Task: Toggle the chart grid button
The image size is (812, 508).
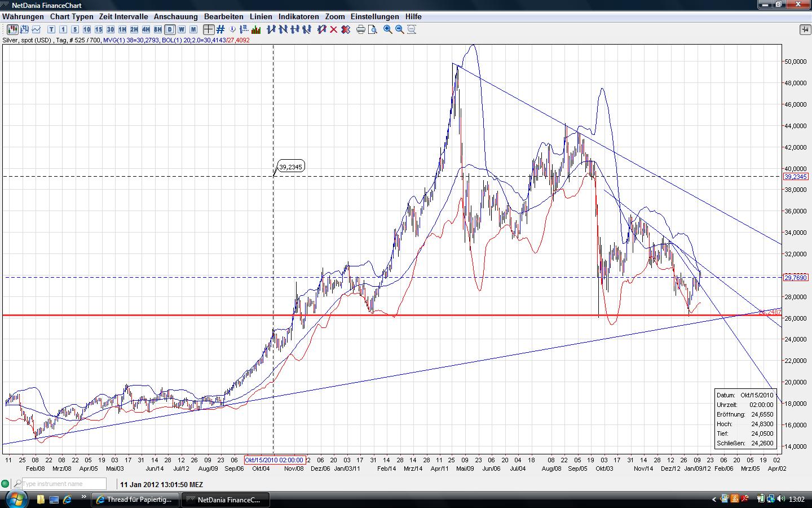Action: point(220,29)
